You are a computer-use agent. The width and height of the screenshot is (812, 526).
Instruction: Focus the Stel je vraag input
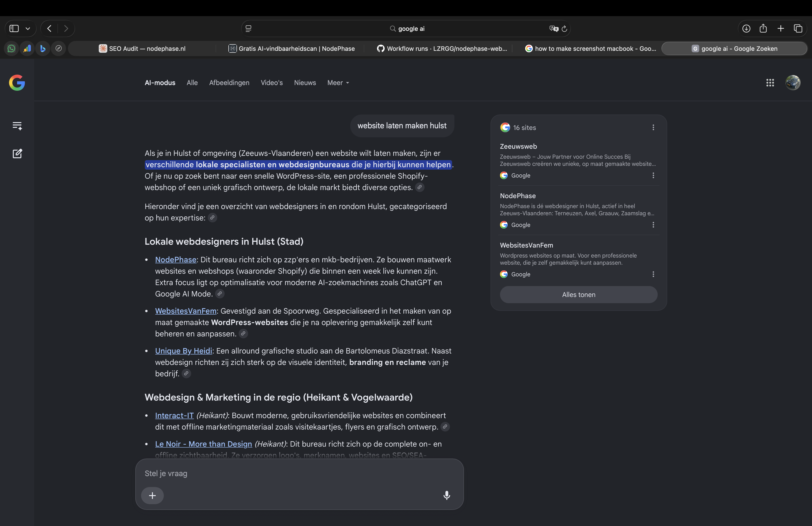tap(299, 473)
